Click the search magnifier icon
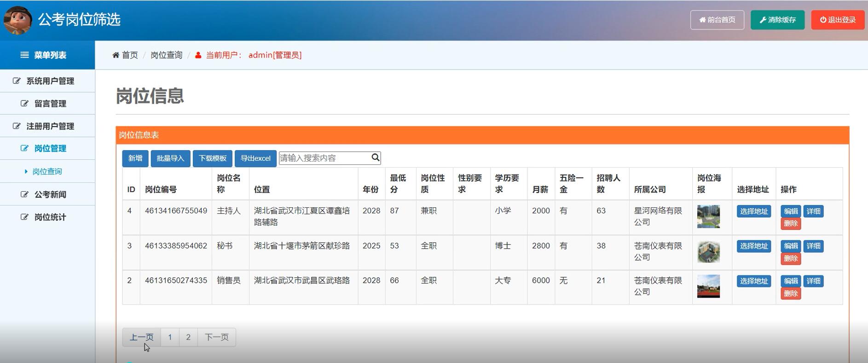 coord(376,158)
